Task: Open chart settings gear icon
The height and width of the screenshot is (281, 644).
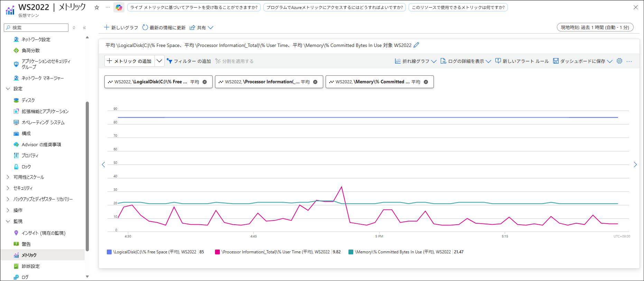Action: pos(619,61)
